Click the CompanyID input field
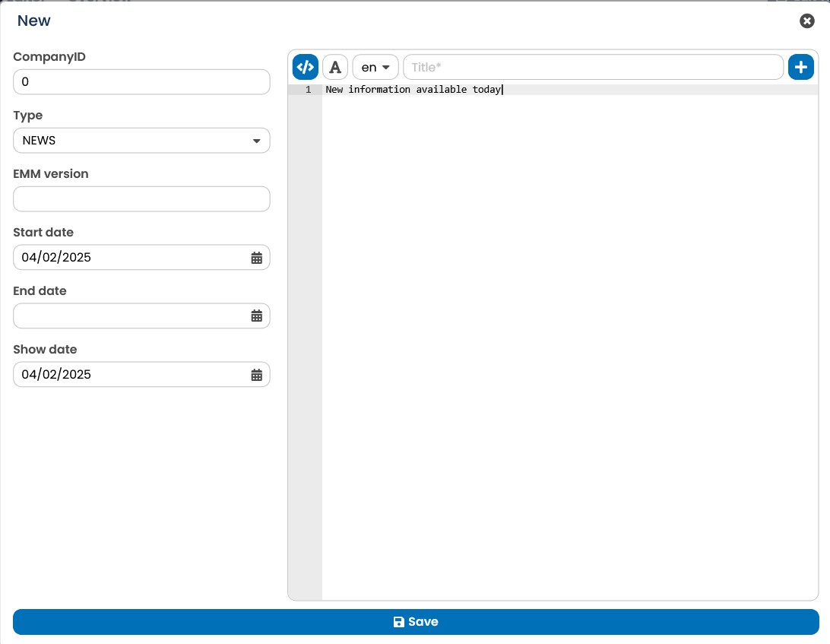The height and width of the screenshot is (644, 830). tap(141, 82)
